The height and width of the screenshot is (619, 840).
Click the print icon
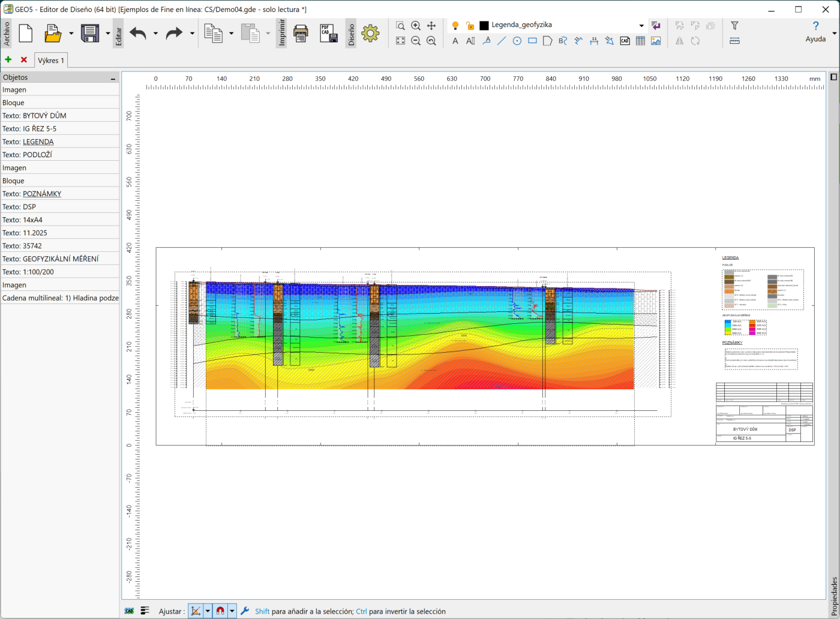(x=301, y=33)
